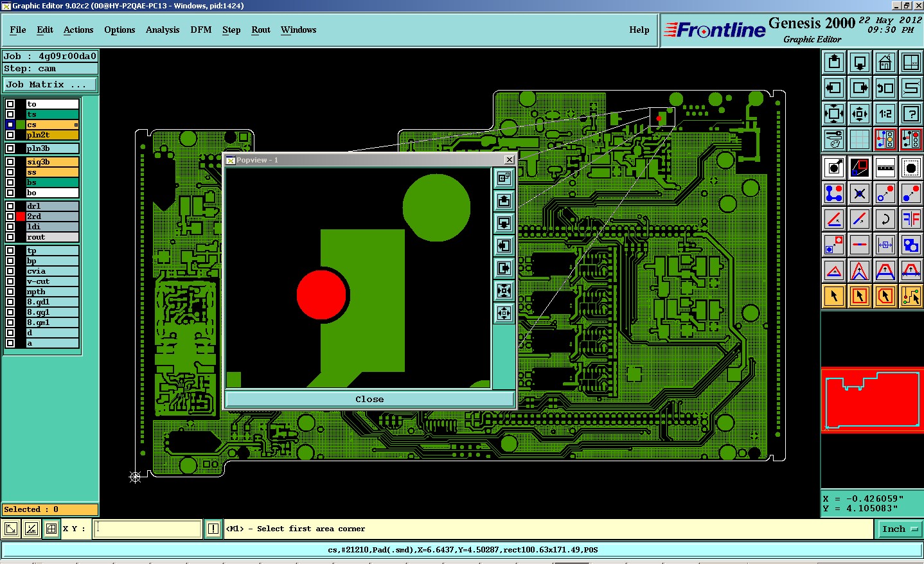Click the red board overview thumbnail
This screenshot has width=924, height=564.
873,400
